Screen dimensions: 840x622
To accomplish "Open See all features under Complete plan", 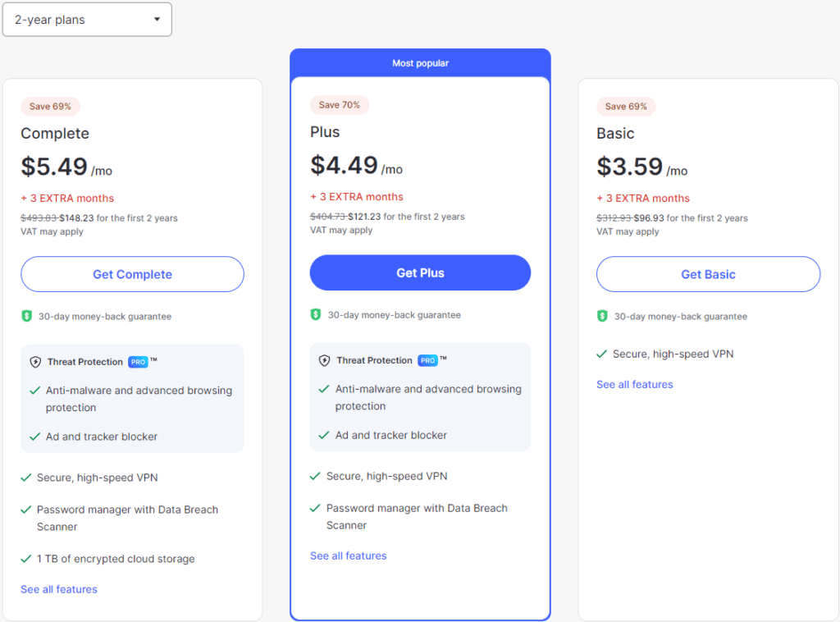I will tap(59, 589).
